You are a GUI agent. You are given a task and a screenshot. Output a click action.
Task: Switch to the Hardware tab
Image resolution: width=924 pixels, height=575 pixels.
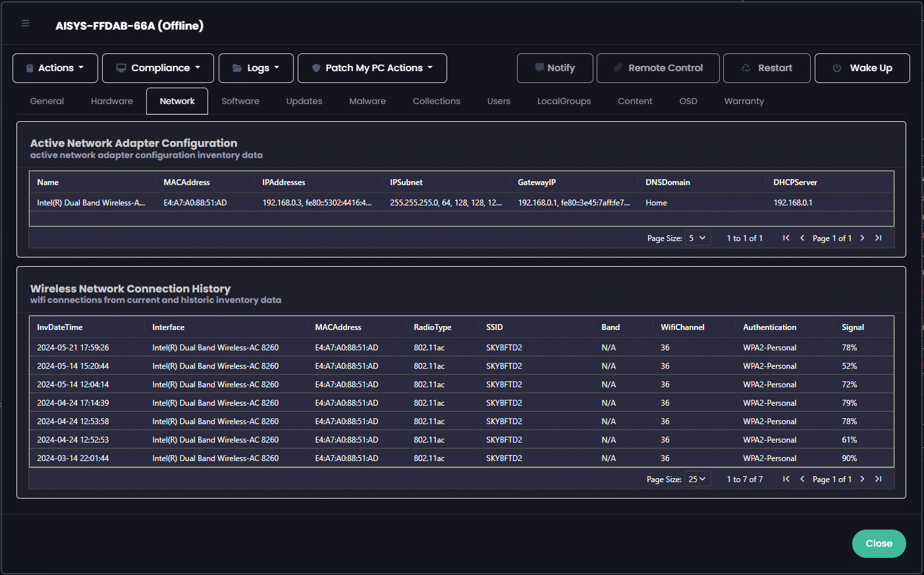coord(112,101)
